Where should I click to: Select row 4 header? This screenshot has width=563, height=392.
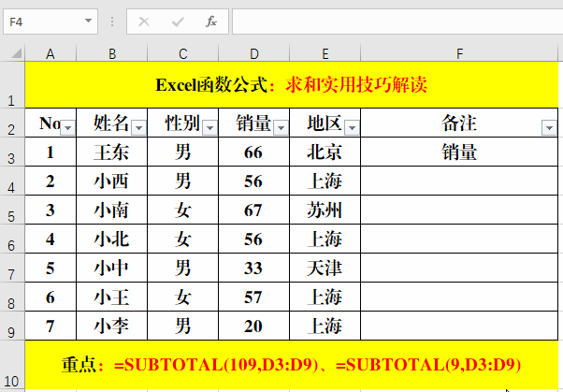12,181
